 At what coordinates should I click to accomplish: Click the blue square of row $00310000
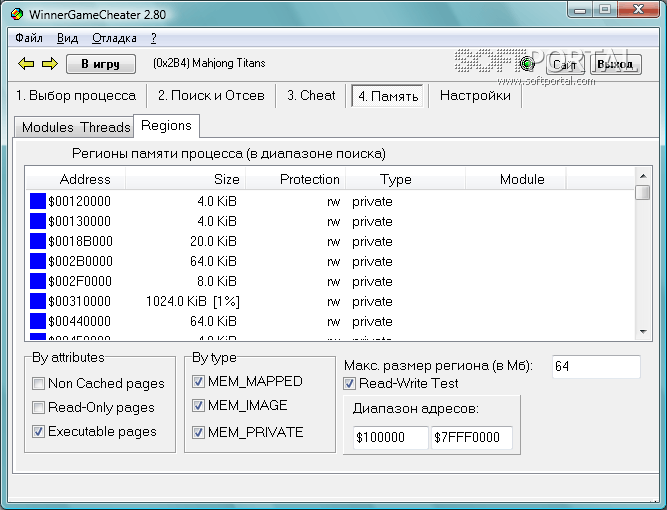(38, 301)
